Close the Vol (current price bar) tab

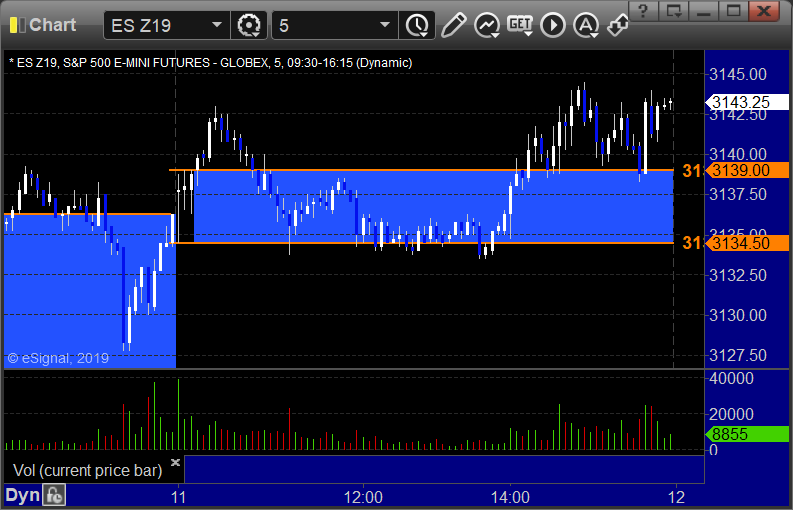tap(175, 462)
